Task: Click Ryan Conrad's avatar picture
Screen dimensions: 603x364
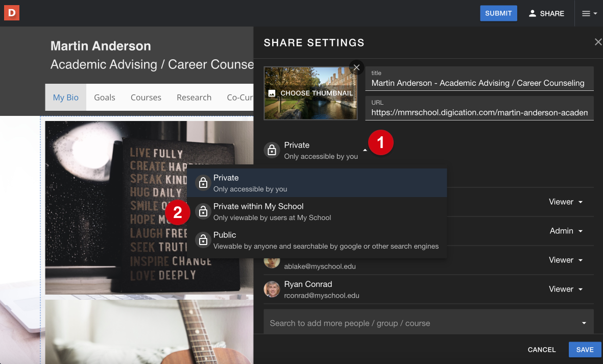Action: [272, 289]
